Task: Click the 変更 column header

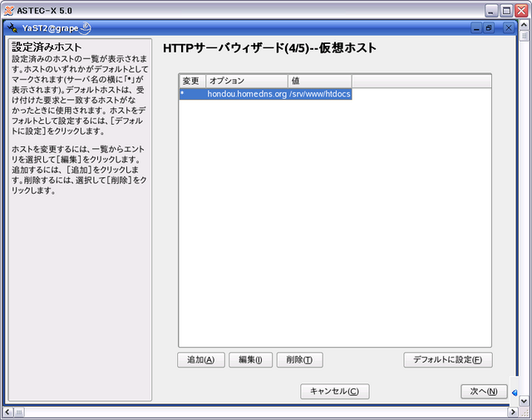Action: pyautogui.click(x=192, y=82)
